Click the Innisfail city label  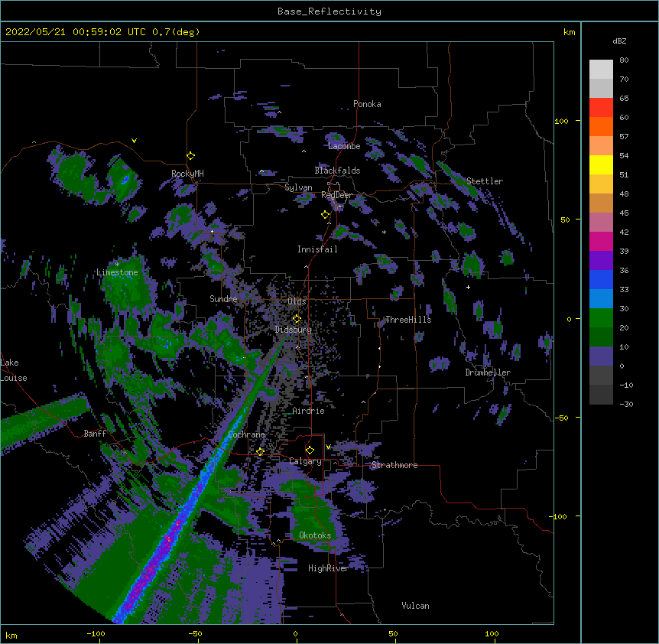317,249
